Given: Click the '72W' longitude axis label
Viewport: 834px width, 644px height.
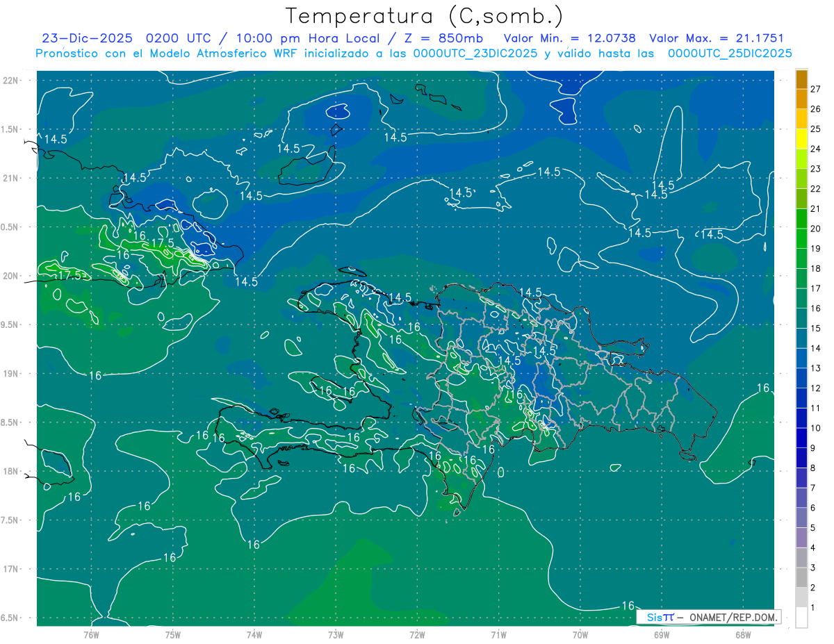Looking at the screenshot, I should click(x=417, y=634).
